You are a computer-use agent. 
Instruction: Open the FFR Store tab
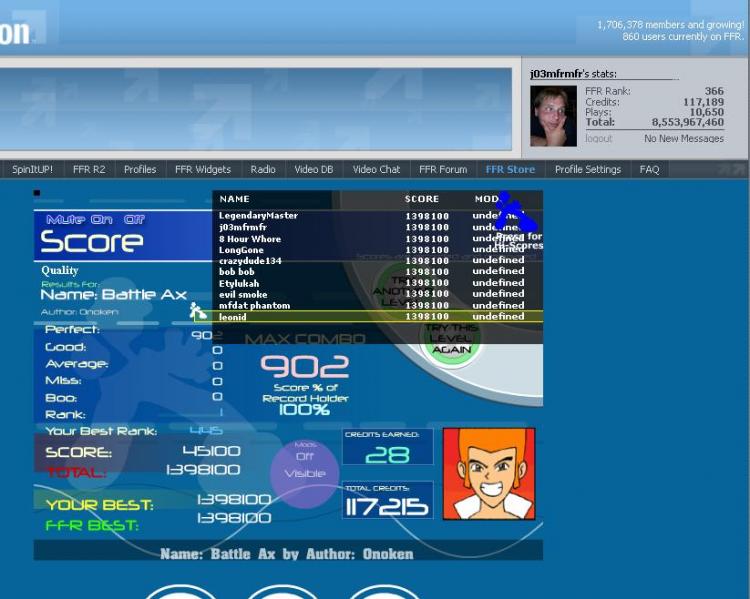tap(510, 169)
